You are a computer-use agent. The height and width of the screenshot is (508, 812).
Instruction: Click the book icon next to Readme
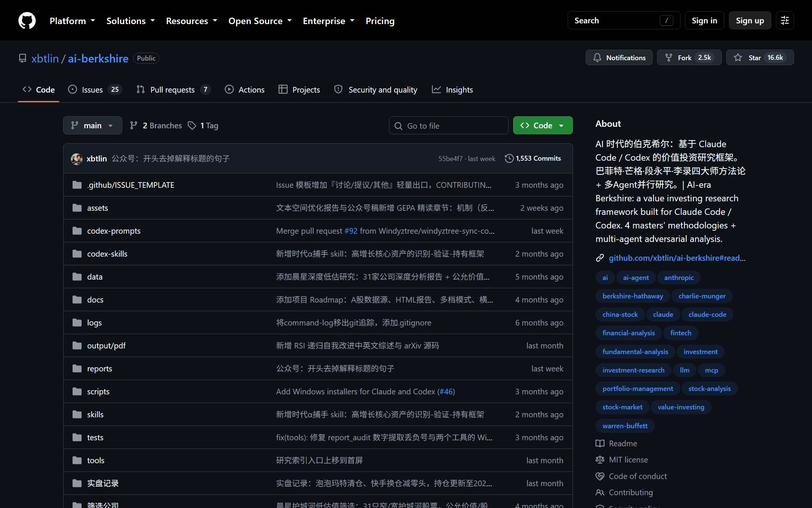click(600, 443)
